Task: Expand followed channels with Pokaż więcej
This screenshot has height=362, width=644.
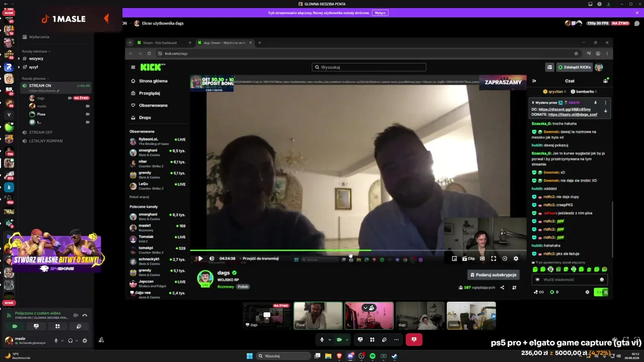Action: (x=139, y=197)
